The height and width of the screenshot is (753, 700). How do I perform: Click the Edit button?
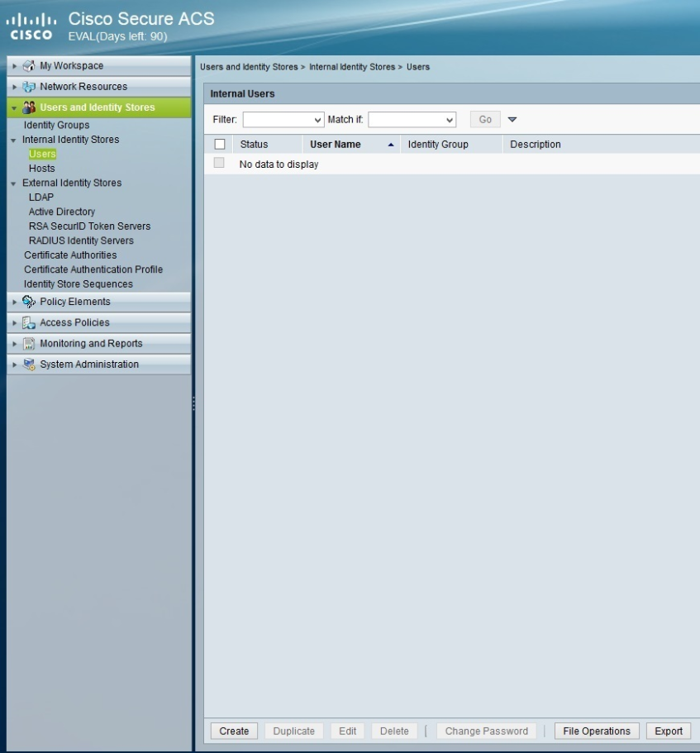[348, 731]
